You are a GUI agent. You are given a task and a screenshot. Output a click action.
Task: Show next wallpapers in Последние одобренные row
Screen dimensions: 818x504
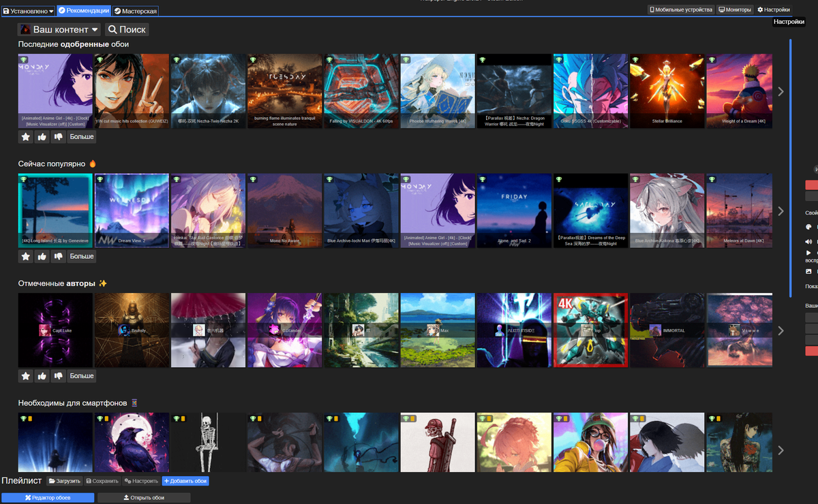pos(781,91)
